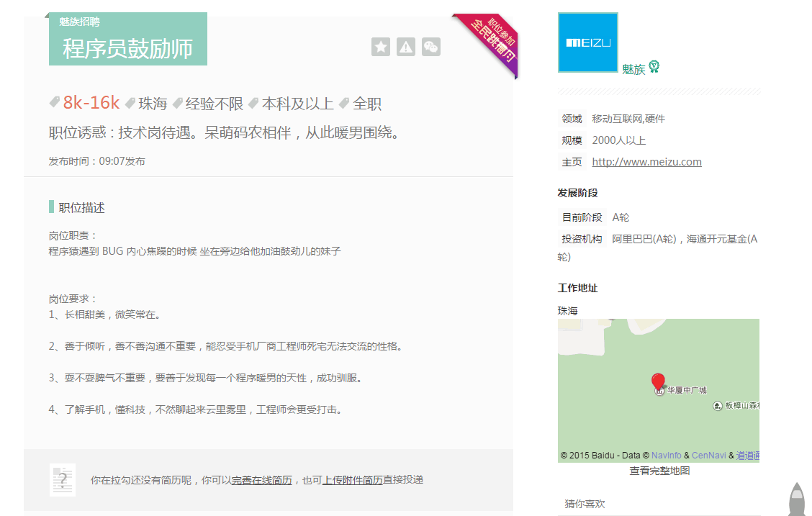Click the 全职 job type tag
812x516 pixels.
(x=367, y=104)
